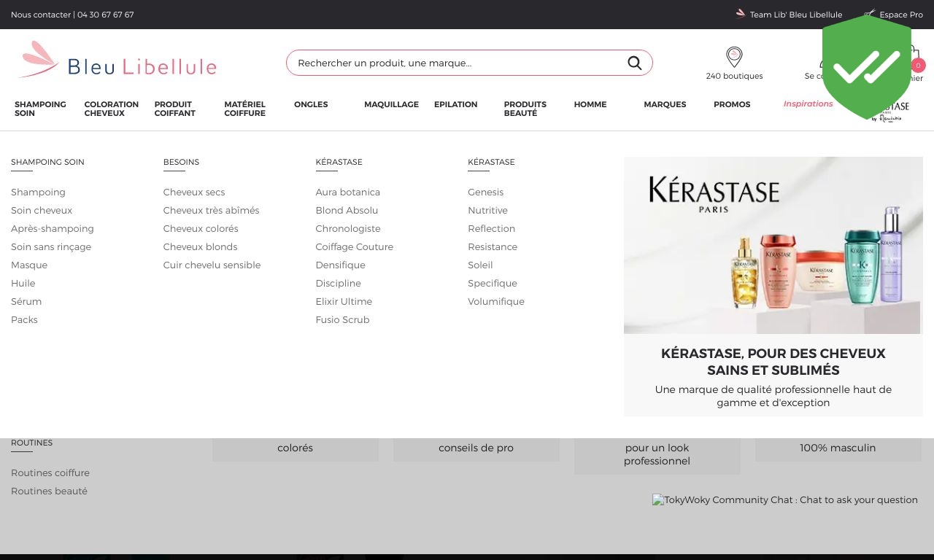
Task: Choose Cheveux colorés
Action: click(201, 228)
